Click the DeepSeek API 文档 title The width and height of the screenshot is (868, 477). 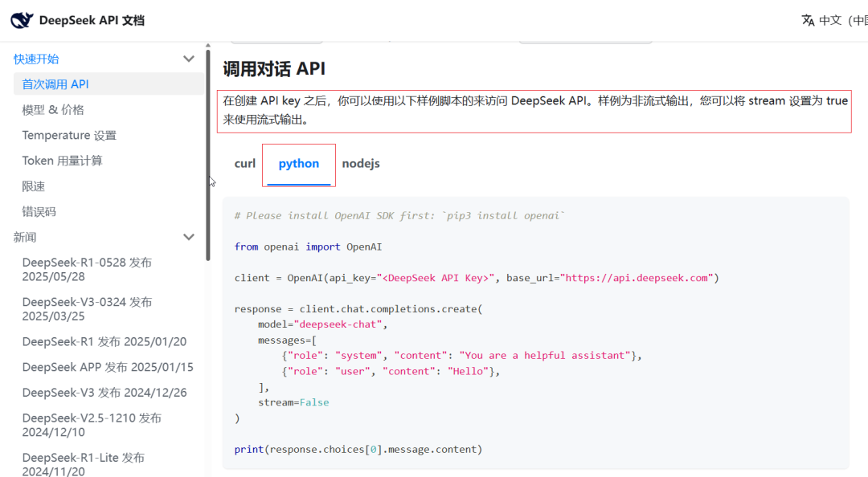[x=92, y=20]
